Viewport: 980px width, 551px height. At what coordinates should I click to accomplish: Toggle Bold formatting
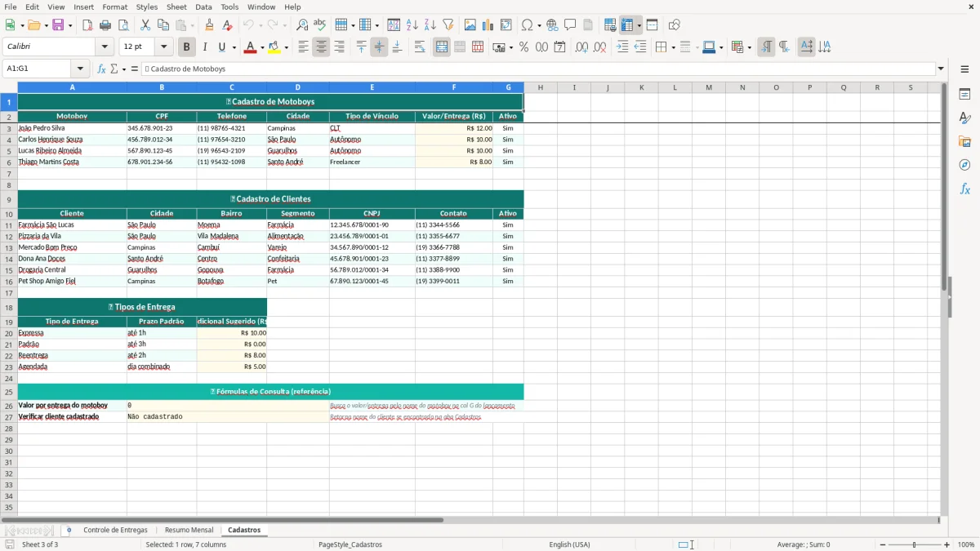(x=186, y=47)
